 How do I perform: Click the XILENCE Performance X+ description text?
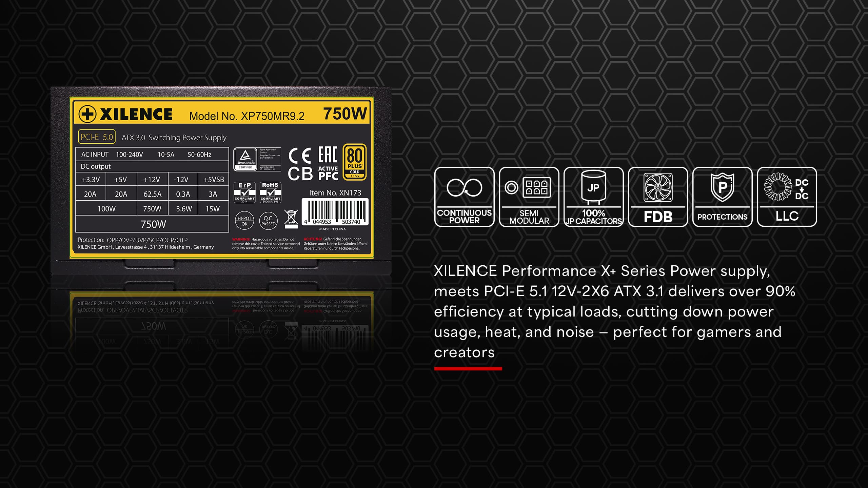[614, 311]
